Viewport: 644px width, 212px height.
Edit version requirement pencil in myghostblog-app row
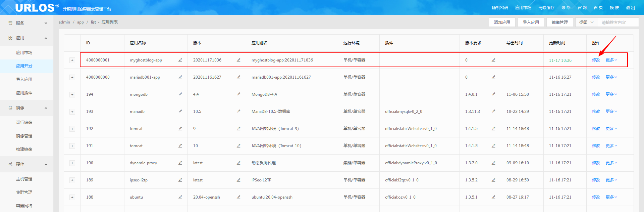(493, 60)
